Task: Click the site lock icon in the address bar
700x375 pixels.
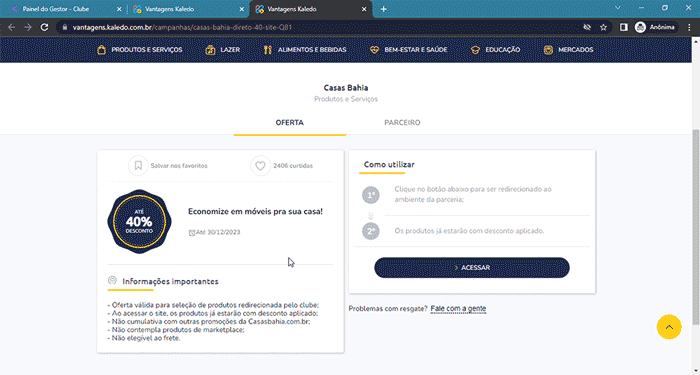Action: pyautogui.click(x=65, y=27)
